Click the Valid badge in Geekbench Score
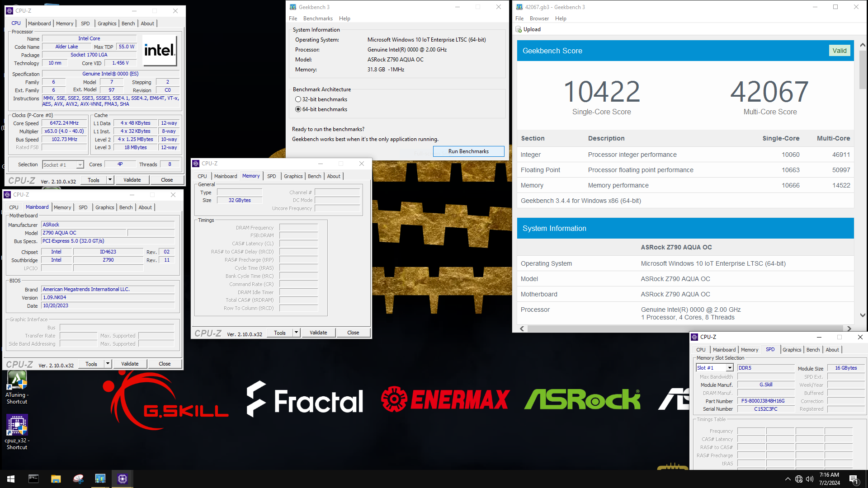 tap(840, 51)
